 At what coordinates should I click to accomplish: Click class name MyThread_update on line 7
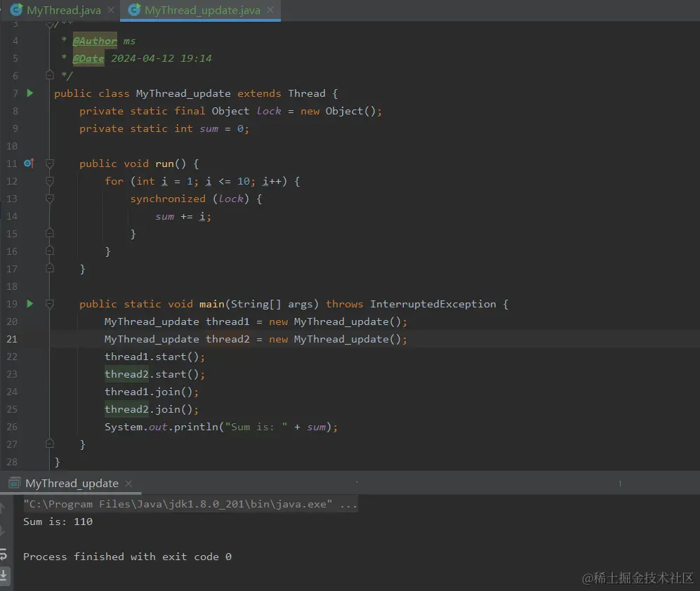183,94
